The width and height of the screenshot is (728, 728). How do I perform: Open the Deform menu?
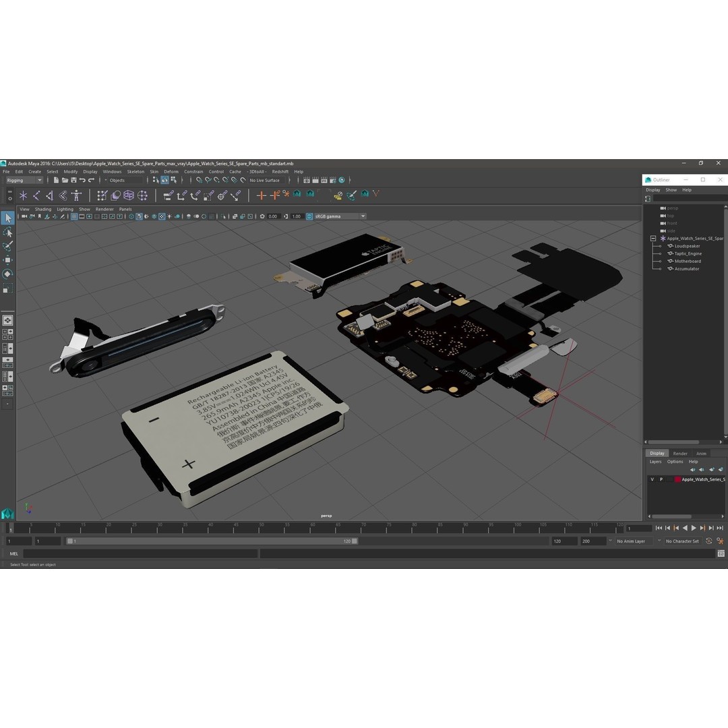[x=171, y=171]
